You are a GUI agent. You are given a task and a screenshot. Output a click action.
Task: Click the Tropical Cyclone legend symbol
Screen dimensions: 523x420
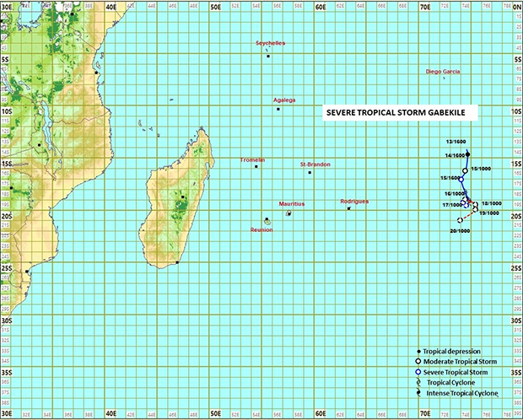pos(418,382)
